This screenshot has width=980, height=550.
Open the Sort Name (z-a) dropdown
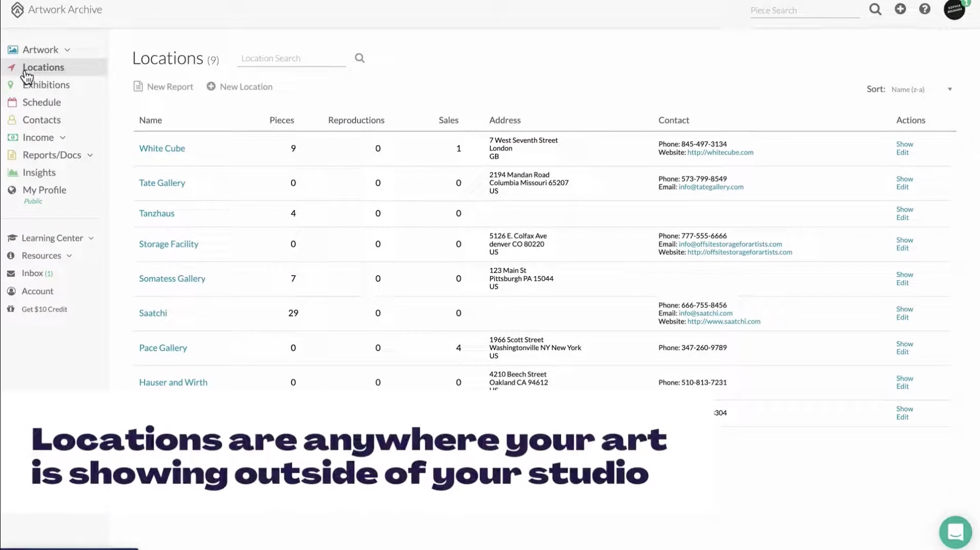(922, 89)
